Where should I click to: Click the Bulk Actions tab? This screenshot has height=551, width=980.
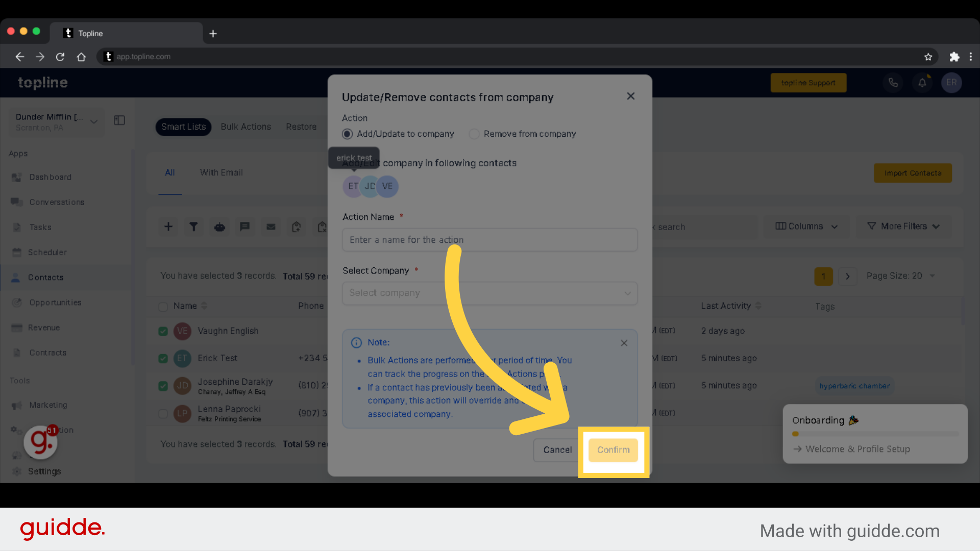coord(246,127)
